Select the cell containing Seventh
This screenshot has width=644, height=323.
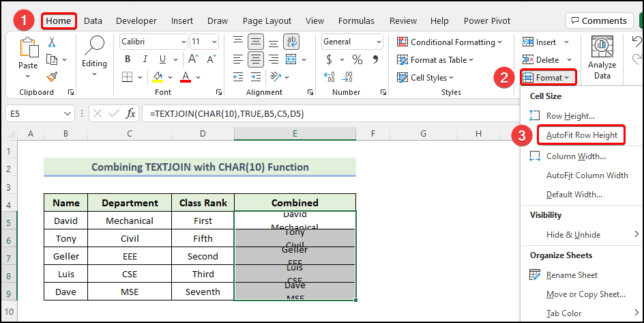click(x=203, y=292)
